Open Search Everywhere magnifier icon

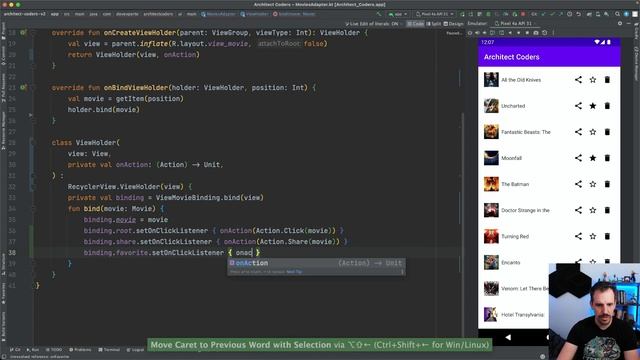[617, 14]
